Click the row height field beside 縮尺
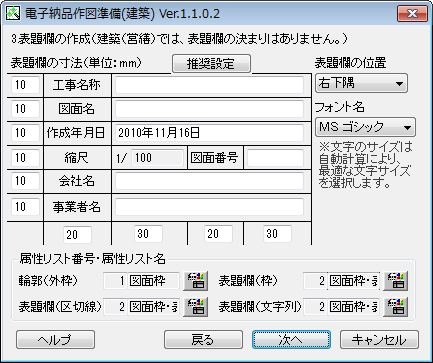The image size is (433, 363). [x=25, y=158]
